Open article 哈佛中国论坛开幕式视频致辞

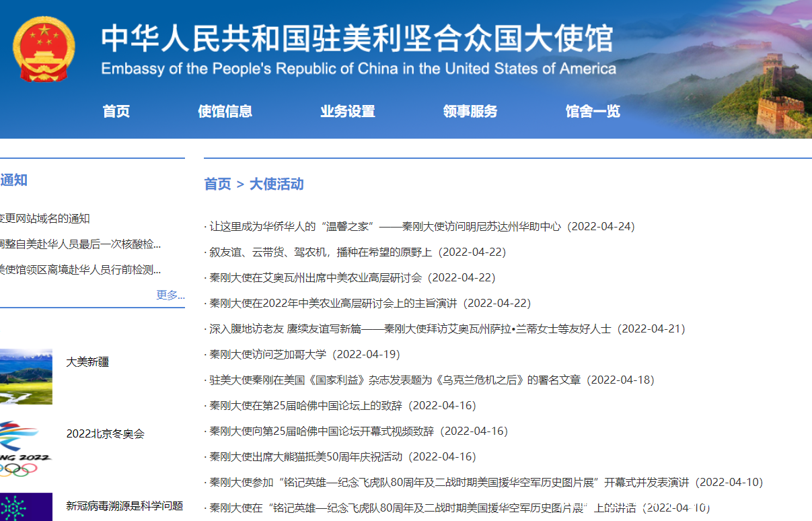point(359,431)
